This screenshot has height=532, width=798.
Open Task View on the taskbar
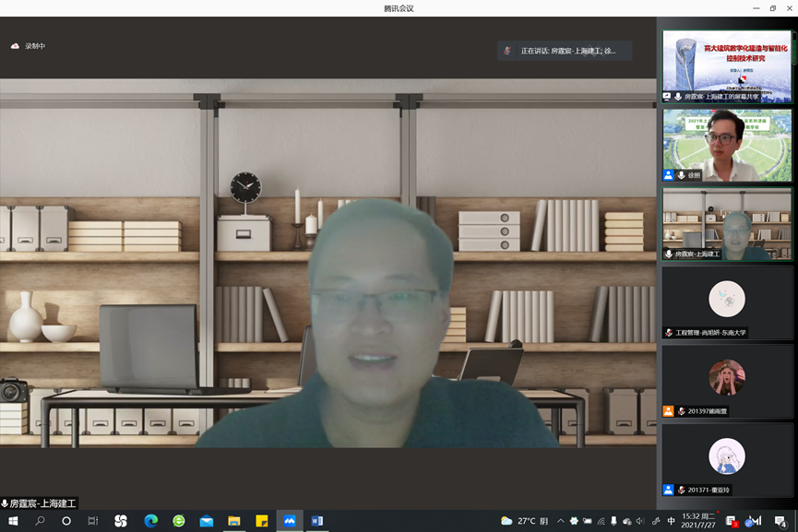[92, 521]
